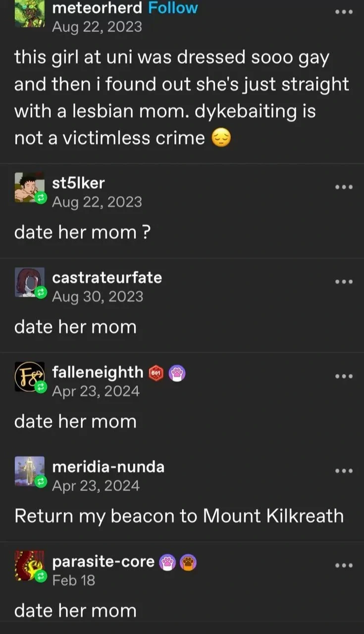Screen dimensions: 364x634
Task: Click the reblog icon on falleneighth's avatar
Action: 42,387
